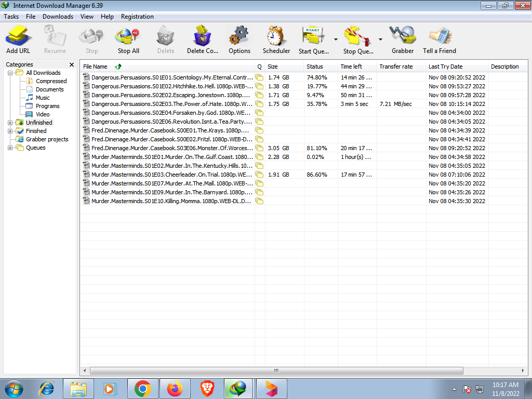The image size is (532, 399).
Task: Click the horizontal scrollbar thumb
Action: (276, 370)
